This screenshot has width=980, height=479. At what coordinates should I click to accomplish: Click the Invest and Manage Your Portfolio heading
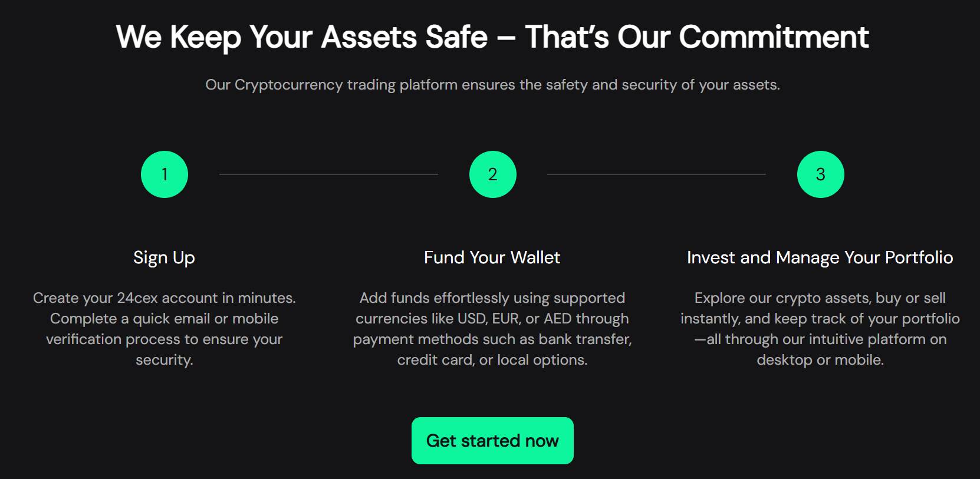pyautogui.click(x=820, y=257)
